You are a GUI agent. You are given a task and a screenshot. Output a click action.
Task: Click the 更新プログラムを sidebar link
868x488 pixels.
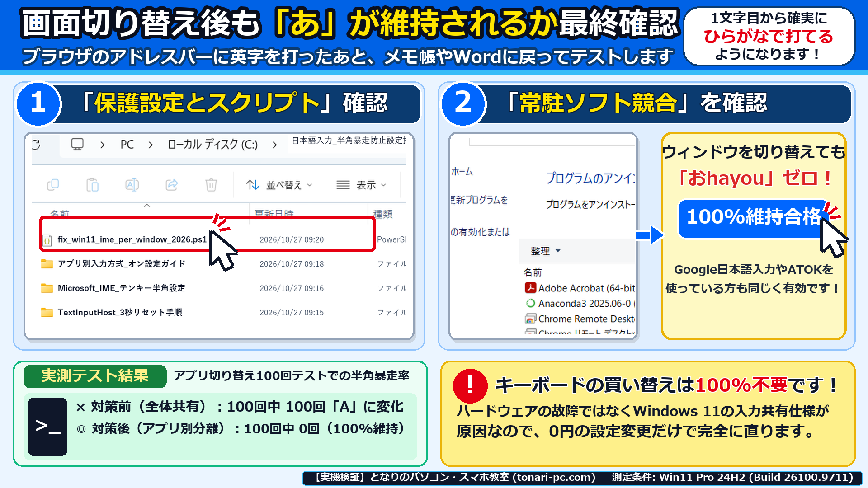(479, 200)
